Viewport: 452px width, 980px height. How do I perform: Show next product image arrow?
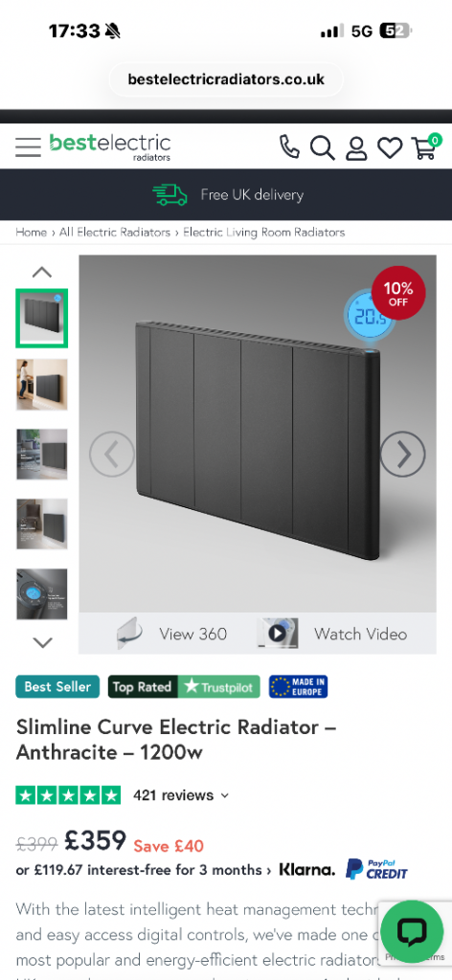(402, 455)
